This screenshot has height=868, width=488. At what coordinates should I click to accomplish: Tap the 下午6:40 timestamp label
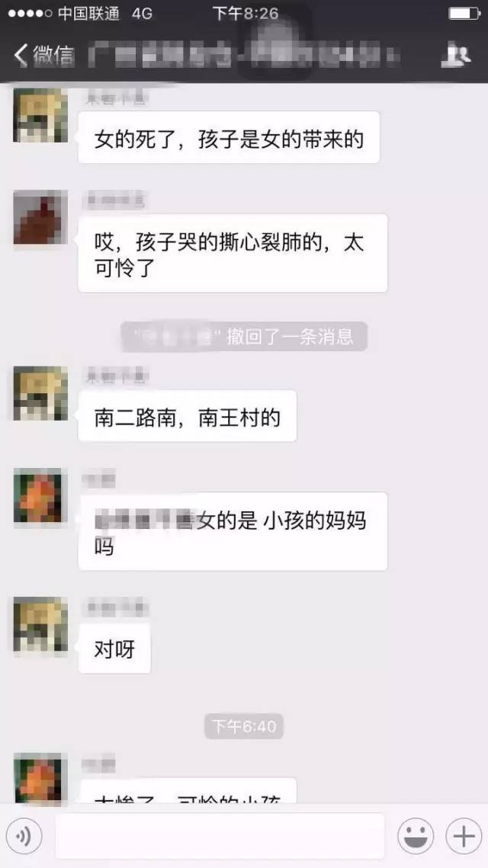tap(244, 725)
